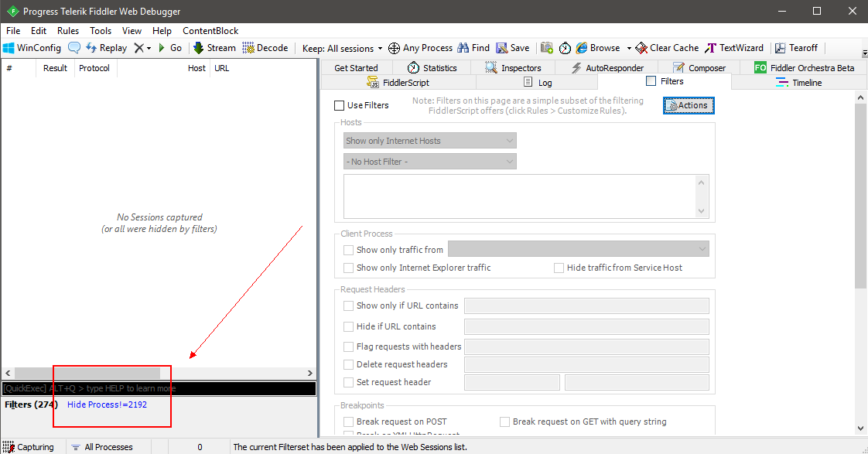This screenshot has width=868, height=454.
Task: Open the Rules menu
Action: coord(68,30)
